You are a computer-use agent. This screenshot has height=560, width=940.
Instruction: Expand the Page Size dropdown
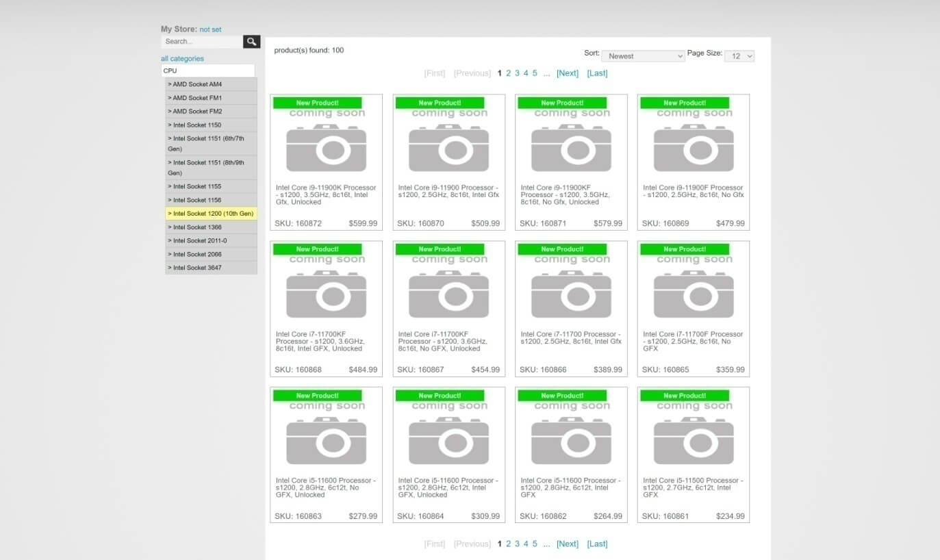tap(739, 56)
